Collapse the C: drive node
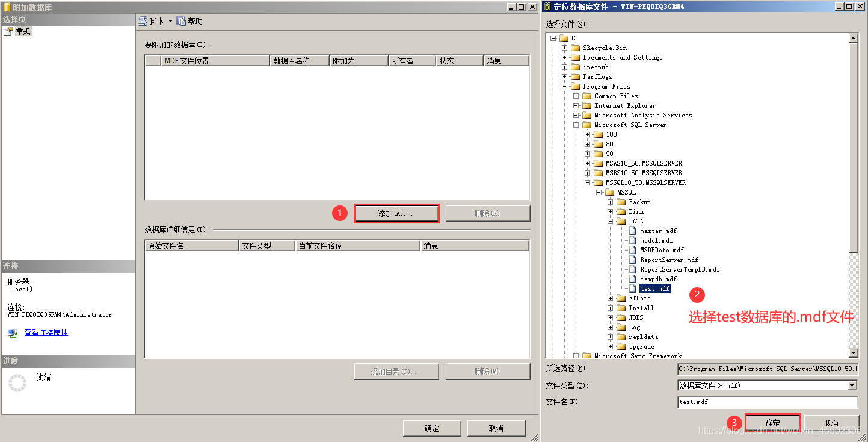 (x=553, y=38)
